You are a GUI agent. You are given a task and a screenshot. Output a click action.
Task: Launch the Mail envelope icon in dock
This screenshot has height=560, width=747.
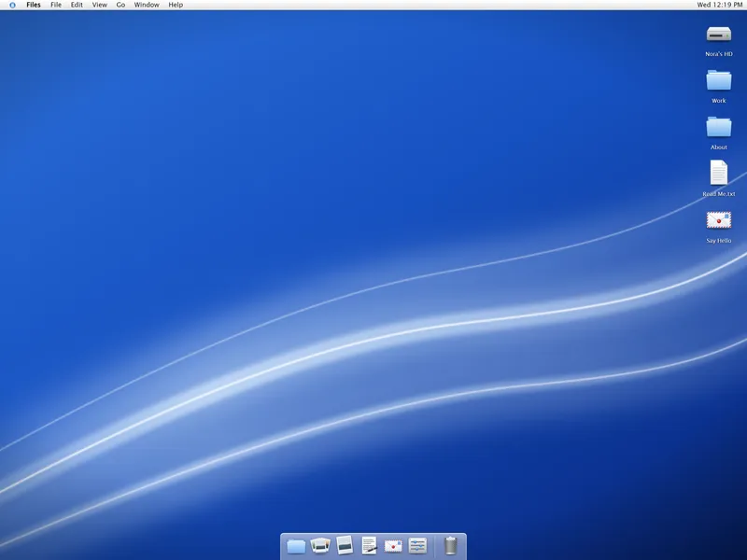[393, 546]
